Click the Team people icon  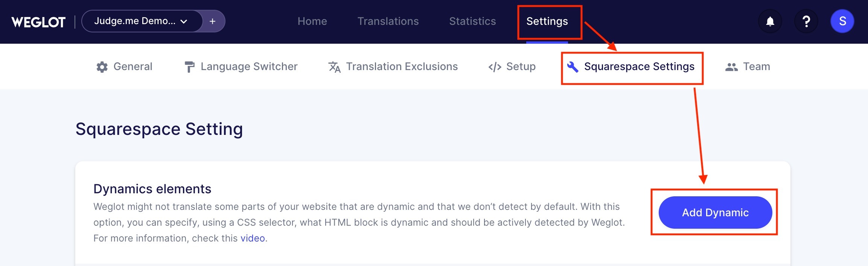(x=731, y=67)
